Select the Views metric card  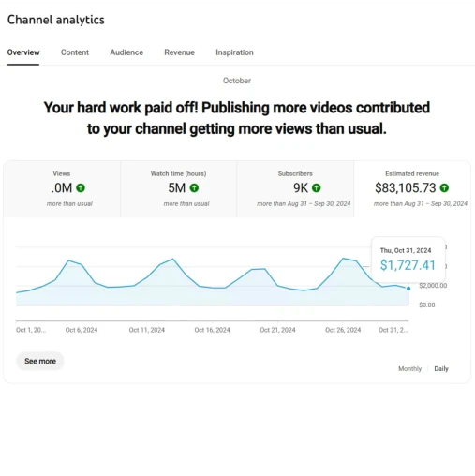pyautogui.click(x=62, y=189)
